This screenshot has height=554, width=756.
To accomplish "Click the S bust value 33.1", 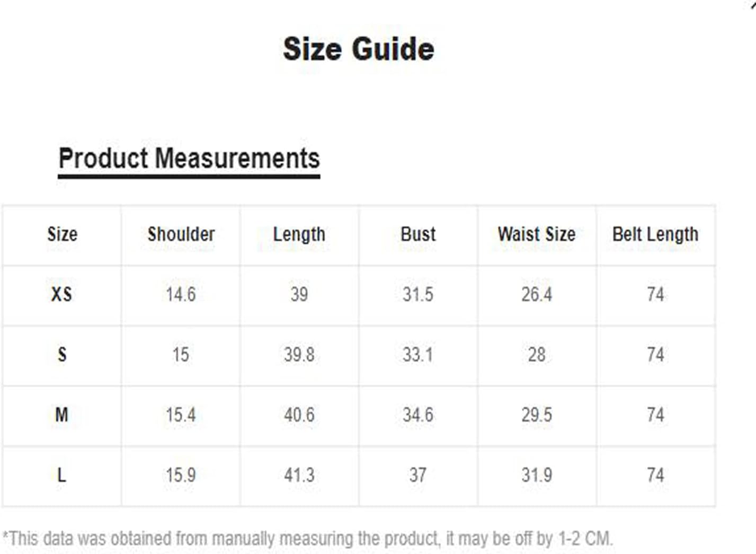I will tap(418, 355).
